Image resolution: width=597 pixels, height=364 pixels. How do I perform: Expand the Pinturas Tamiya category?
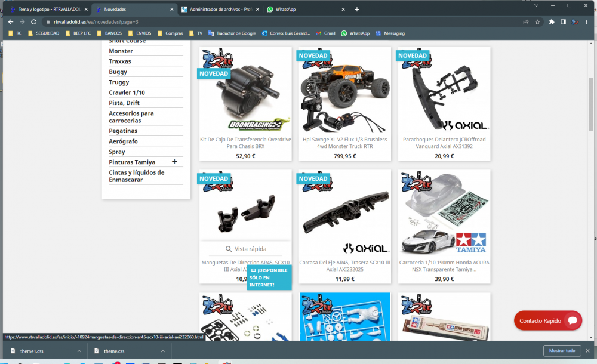click(x=174, y=161)
